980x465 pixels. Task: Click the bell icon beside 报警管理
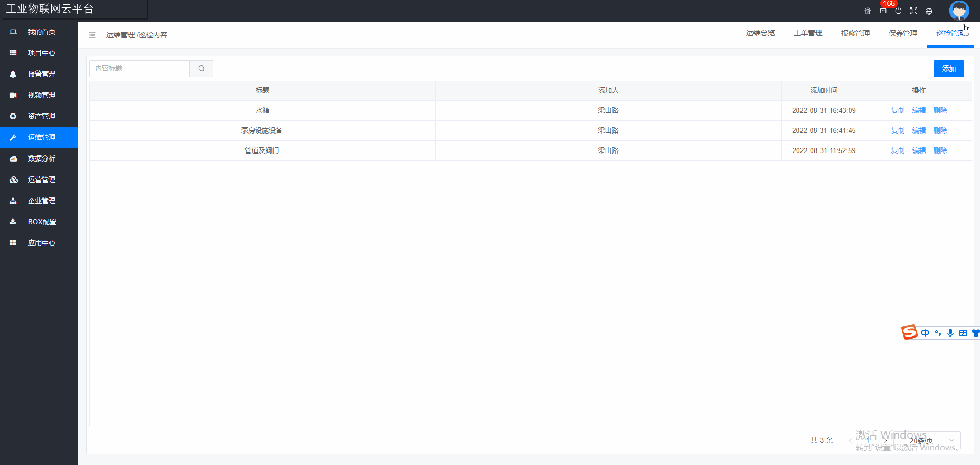click(13, 74)
